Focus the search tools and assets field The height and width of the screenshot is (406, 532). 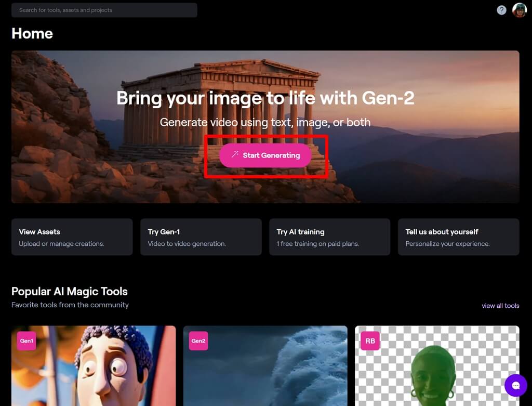tap(104, 10)
